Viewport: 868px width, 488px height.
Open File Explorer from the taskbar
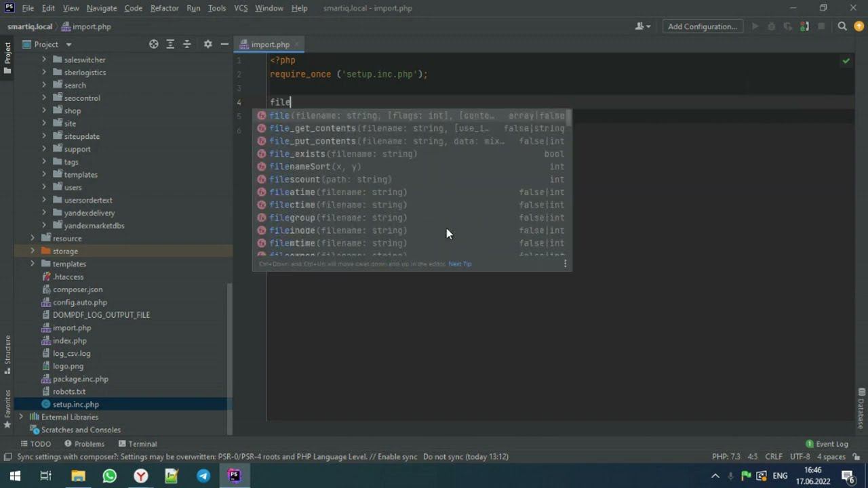click(78, 476)
